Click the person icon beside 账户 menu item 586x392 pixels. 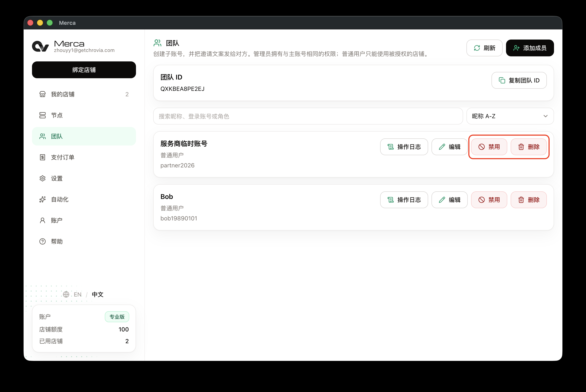[43, 220]
